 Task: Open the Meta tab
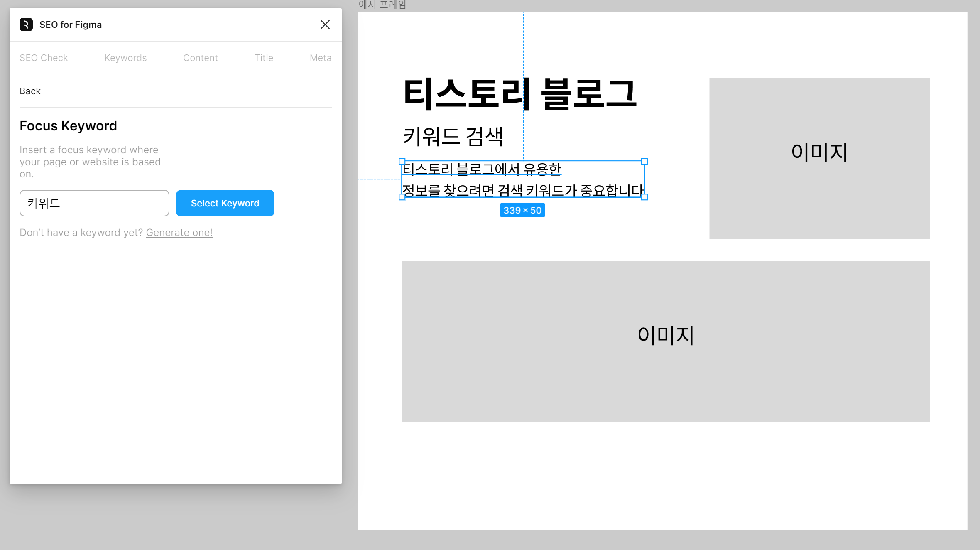320,58
